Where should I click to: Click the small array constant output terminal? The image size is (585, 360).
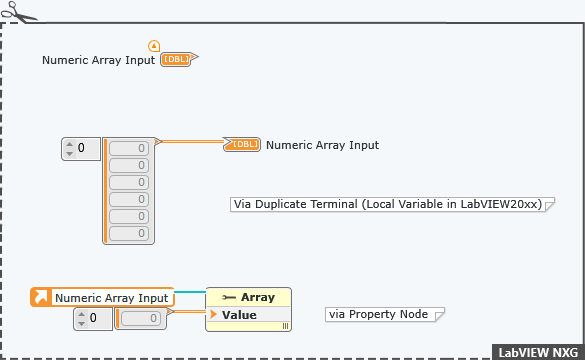(x=170, y=311)
